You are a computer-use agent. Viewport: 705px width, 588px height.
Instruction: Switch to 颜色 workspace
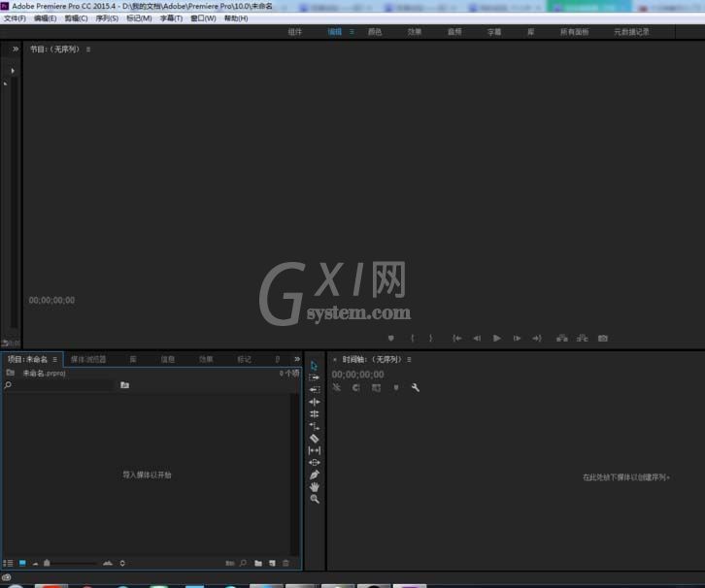click(375, 32)
